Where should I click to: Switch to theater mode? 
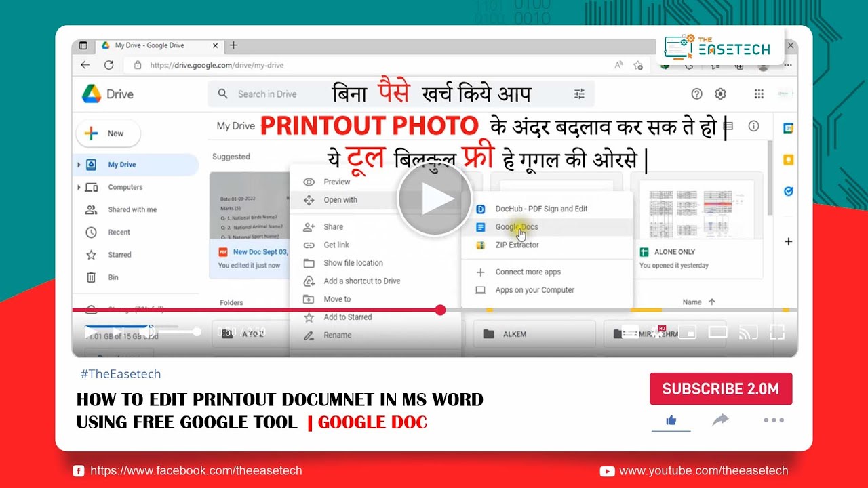tap(717, 332)
